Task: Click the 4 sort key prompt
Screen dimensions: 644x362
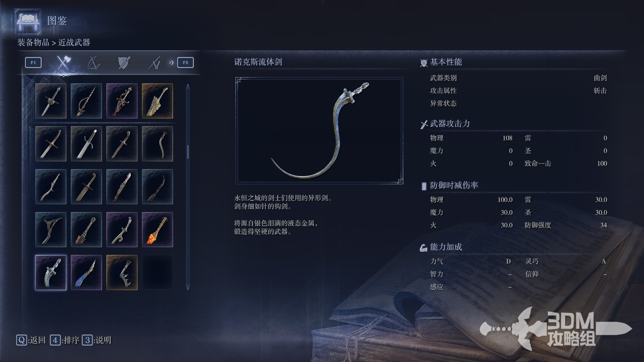Action: 65,340
